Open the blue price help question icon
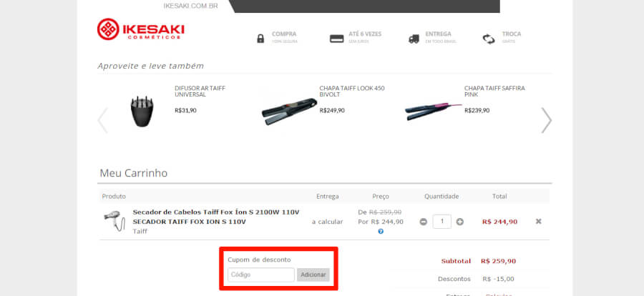Viewport: 644px width, 296px height. point(381,232)
